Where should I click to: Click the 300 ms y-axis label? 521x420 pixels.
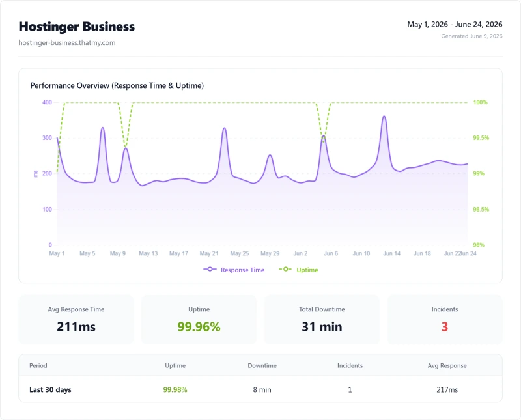point(47,138)
